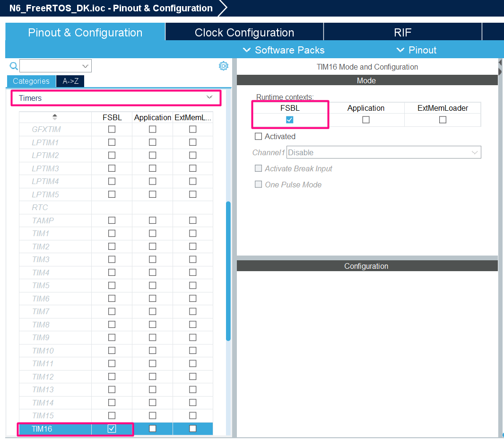Expand the Pinout menu chevron
The height and width of the screenshot is (442, 504).
pyautogui.click(x=400, y=50)
